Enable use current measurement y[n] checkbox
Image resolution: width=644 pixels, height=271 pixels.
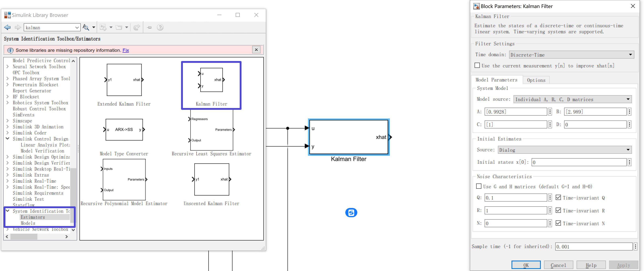click(477, 65)
